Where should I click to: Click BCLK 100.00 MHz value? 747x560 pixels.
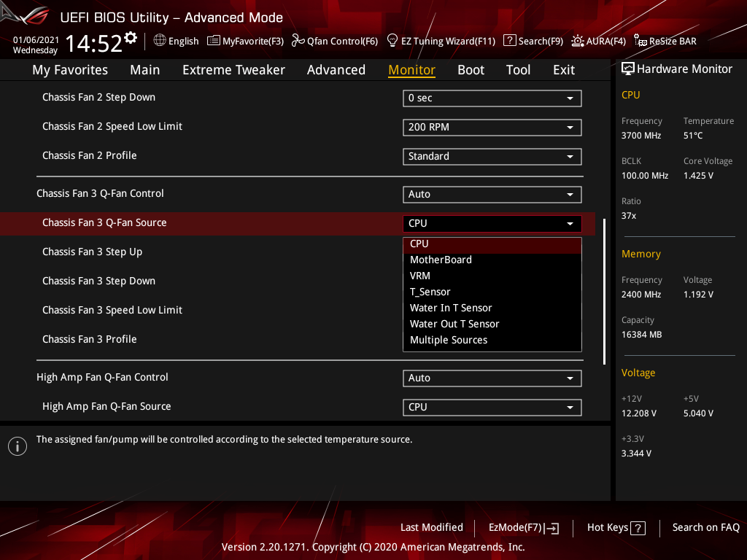tap(645, 176)
